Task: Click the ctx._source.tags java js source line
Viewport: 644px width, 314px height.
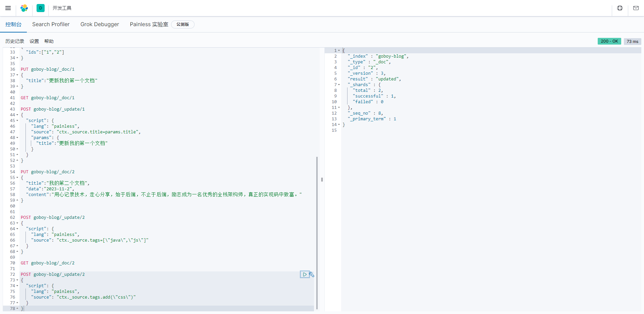Action: pos(90,240)
